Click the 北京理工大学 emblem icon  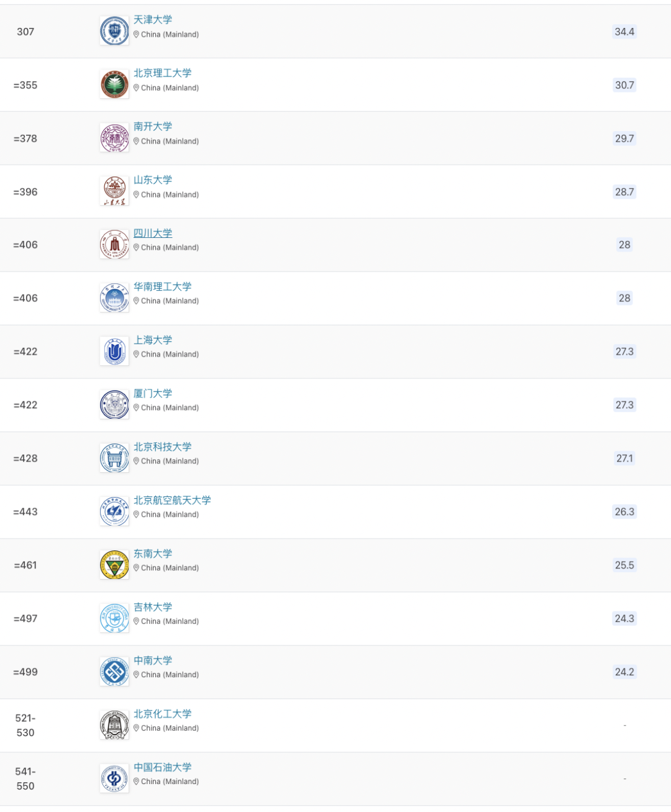coord(114,84)
